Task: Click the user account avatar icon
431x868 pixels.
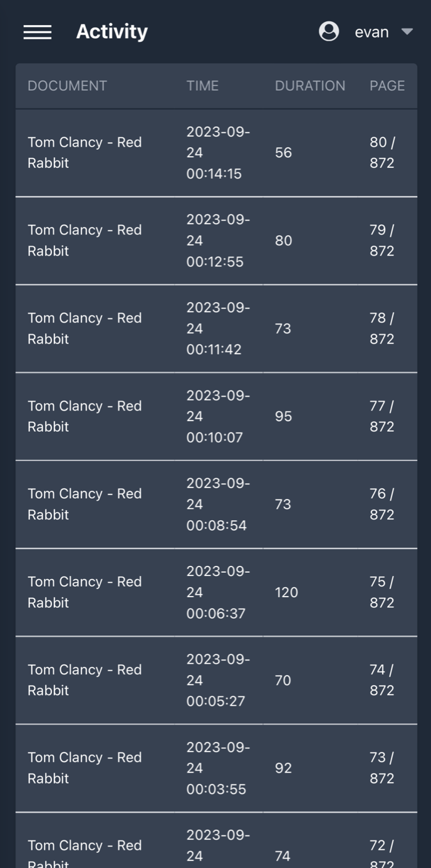Action: coord(329,31)
